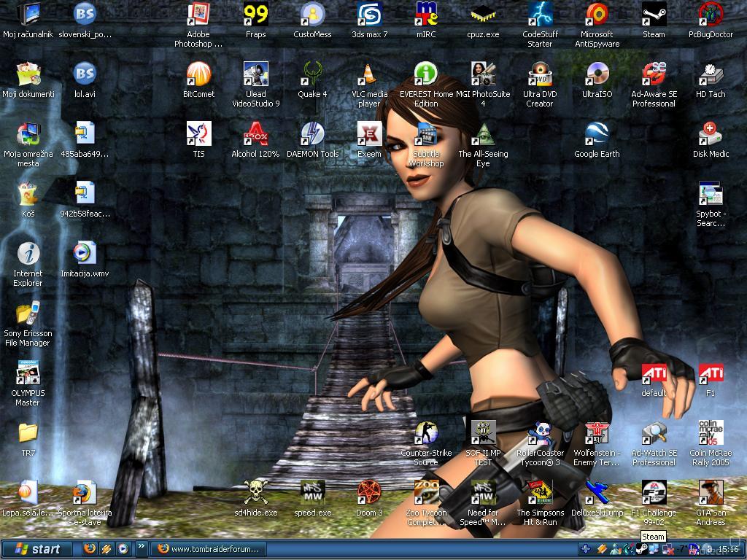747x560 pixels.
Task: Open CodeStuff Starter shortcut
Action: click(540, 24)
